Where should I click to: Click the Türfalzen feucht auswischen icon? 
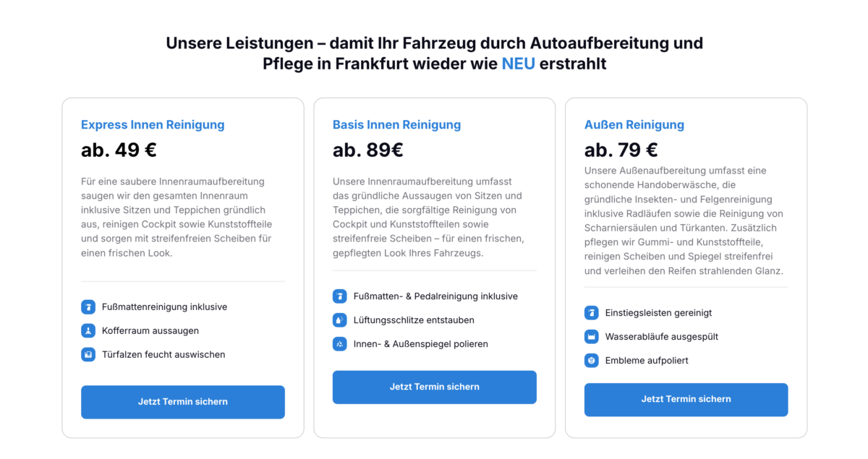pyautogui.click(x=88, y=355)
